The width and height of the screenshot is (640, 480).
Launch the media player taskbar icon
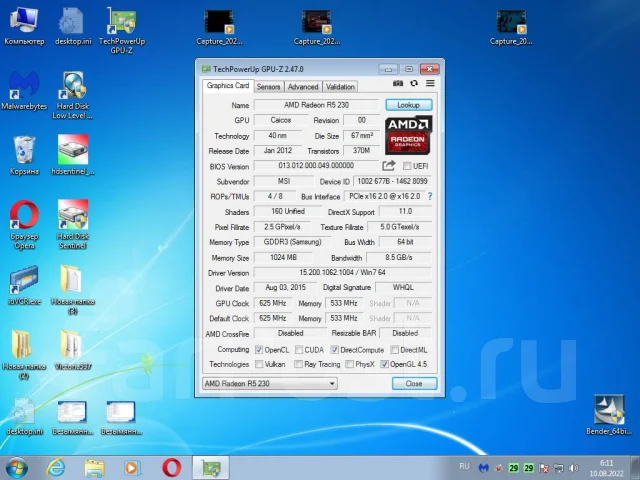[132, 468]
